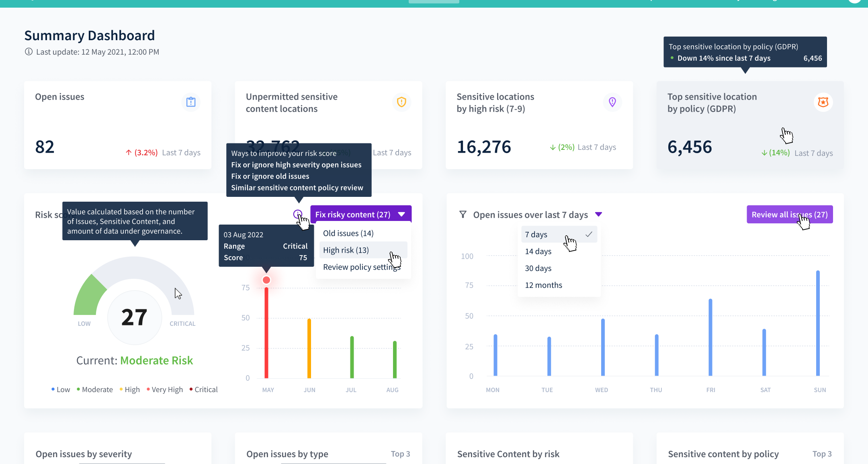This screenshot has height=464, width=868.
Task: Click the (2%) decrease indicator
Action: point(562,147)
